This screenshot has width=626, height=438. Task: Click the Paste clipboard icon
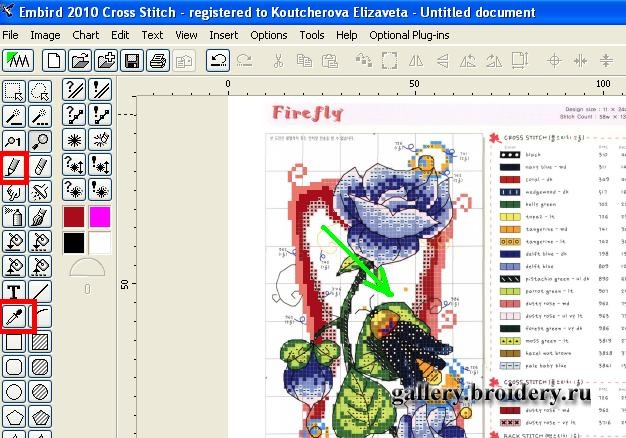pyautogui.click(x=330, y=61)
